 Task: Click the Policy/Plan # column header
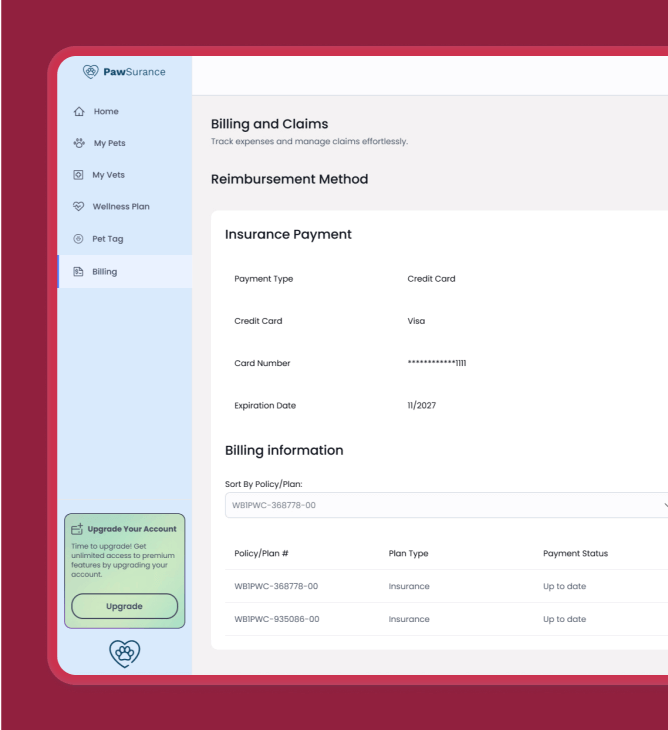click(261, 553)
